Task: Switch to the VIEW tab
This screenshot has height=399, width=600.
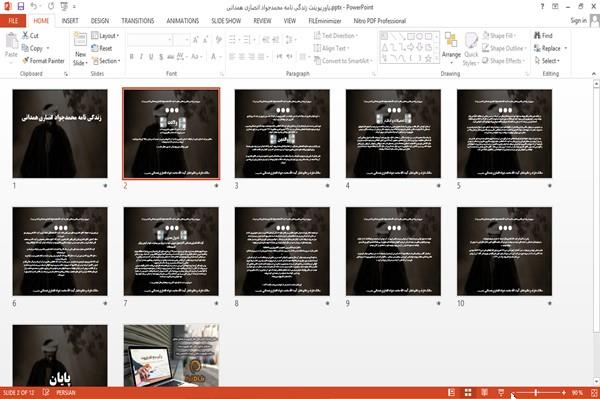Action: pos(290,21)
